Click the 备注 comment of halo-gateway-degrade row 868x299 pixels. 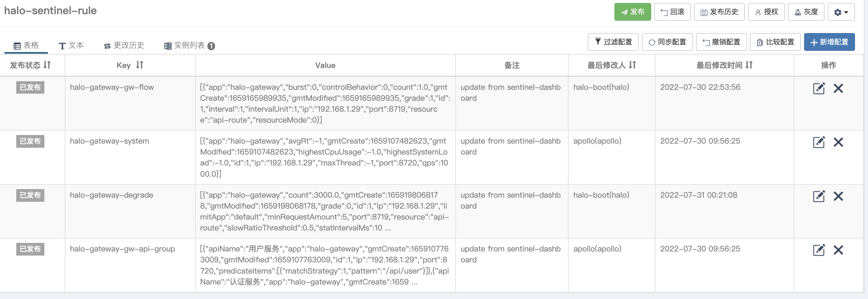coord(511,200)
